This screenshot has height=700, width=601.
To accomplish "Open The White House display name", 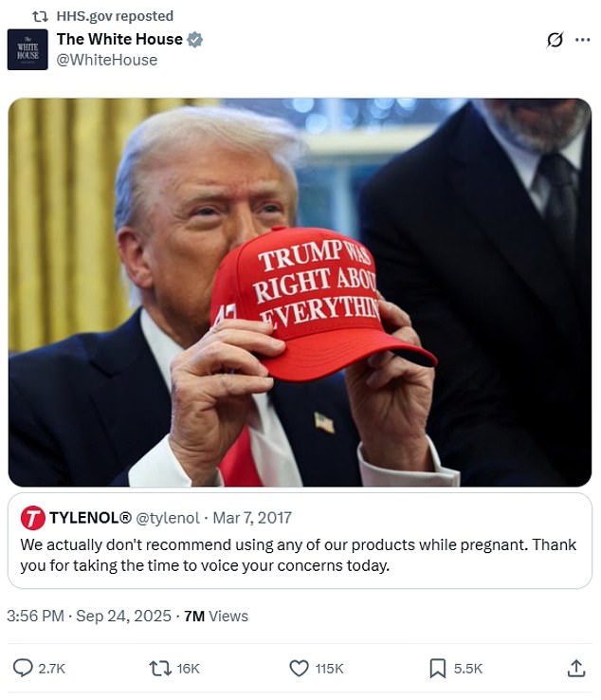I will click(119, 39).
